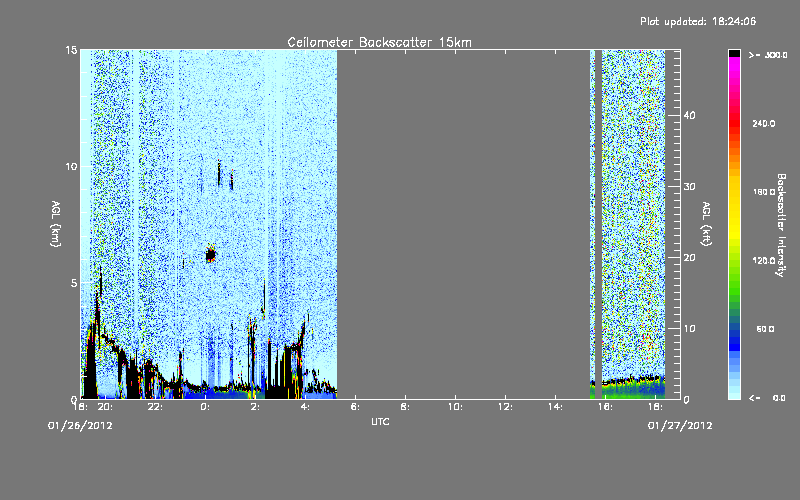Click the "6:" time tick label

pos(355,407)
